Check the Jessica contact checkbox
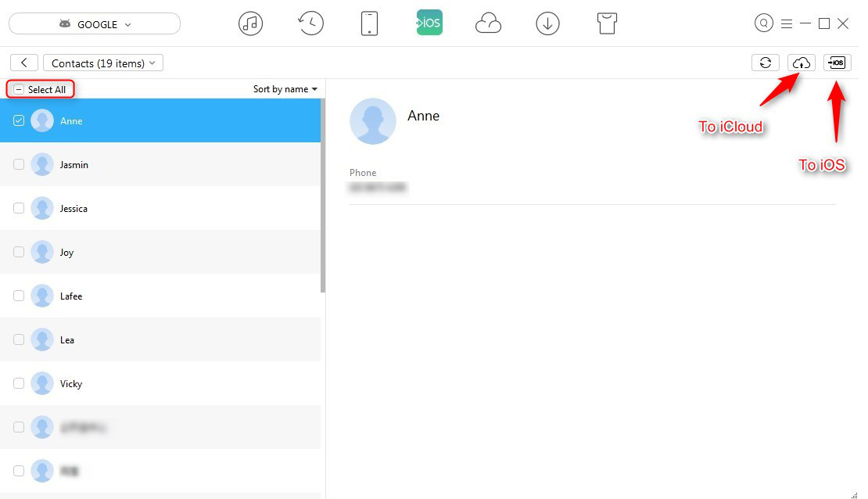 [19, 208]
